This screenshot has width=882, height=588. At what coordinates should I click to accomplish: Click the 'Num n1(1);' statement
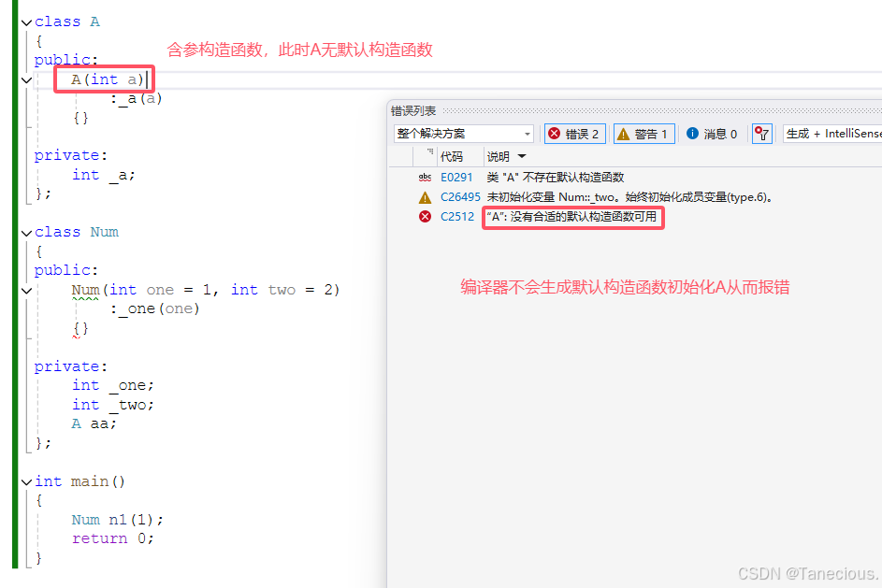(118, 520)
